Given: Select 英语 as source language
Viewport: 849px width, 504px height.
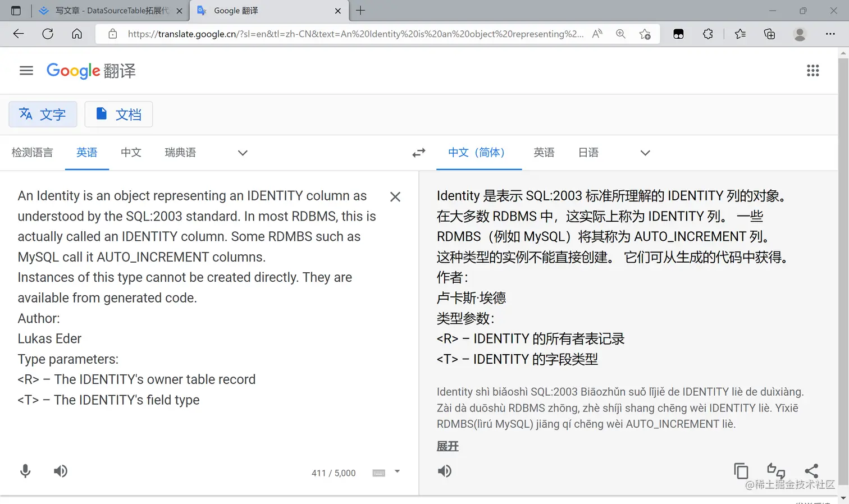Looking at the screenshot, I should 87,153.
